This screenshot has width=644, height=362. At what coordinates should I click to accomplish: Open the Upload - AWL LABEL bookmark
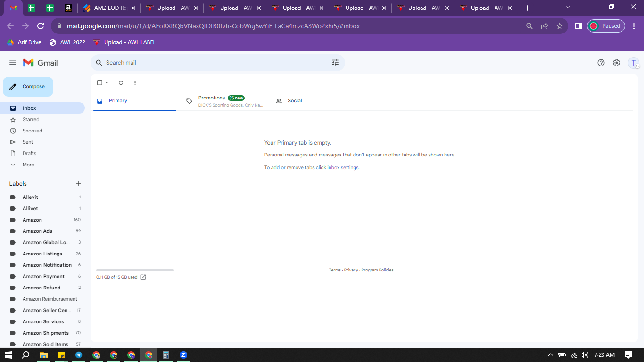click(124, 42)
